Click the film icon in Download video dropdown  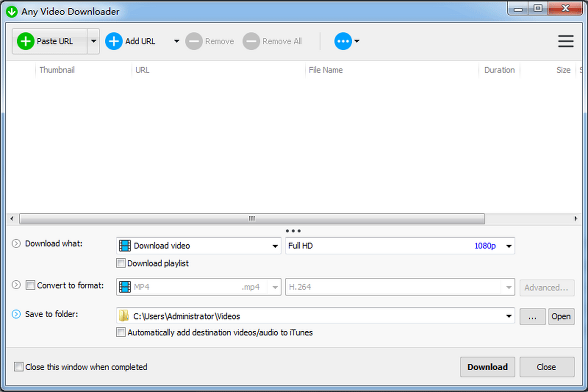pos(125,245)
